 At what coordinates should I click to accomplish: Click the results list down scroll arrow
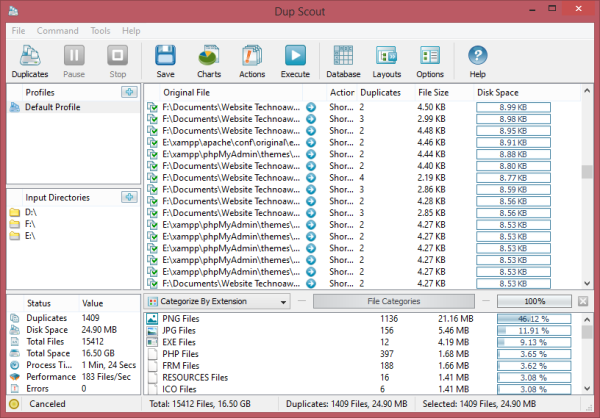587,284
